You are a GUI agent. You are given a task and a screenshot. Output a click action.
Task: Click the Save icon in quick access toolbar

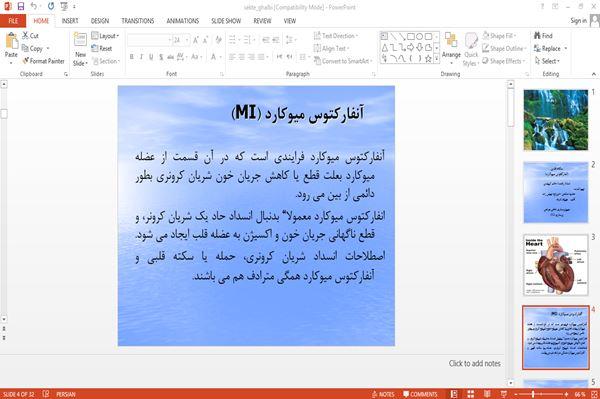(x=21, y=6)
